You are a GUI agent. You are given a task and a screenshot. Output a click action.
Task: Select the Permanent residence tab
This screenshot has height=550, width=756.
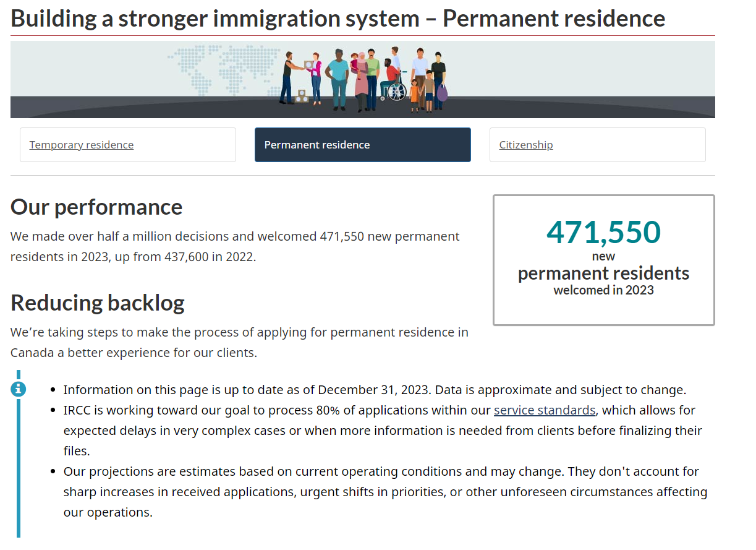362,145
